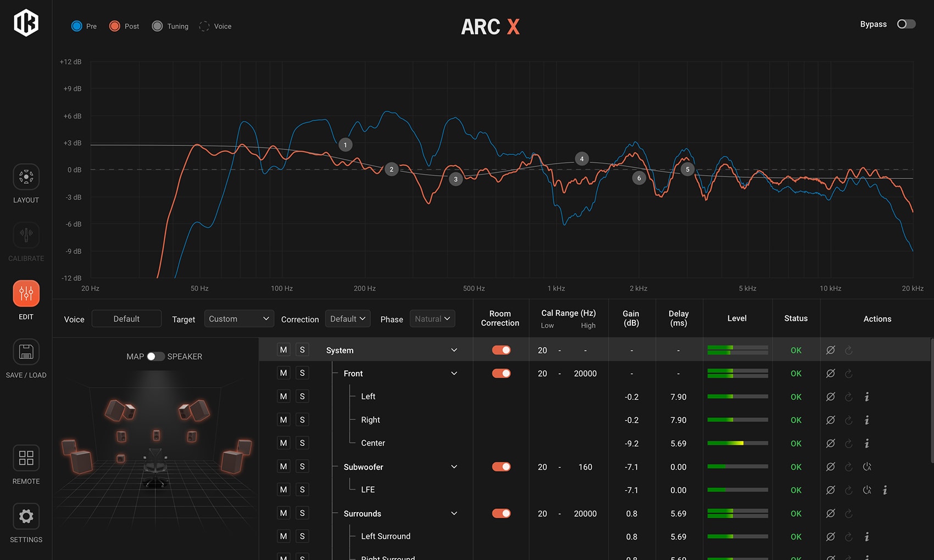934x560 pixels.
Task: Open the Save / Load panel
Action: (x=26, y=352)
